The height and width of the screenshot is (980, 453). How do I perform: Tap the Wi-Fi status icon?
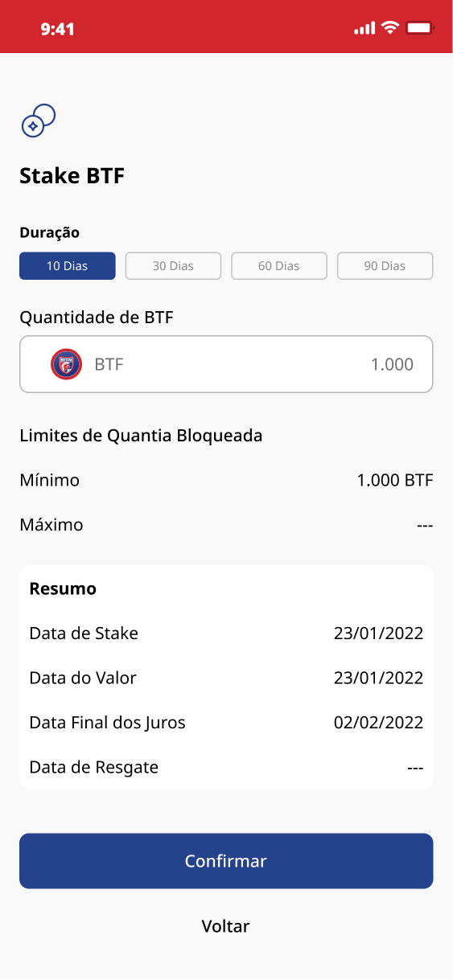click(390, 28)
